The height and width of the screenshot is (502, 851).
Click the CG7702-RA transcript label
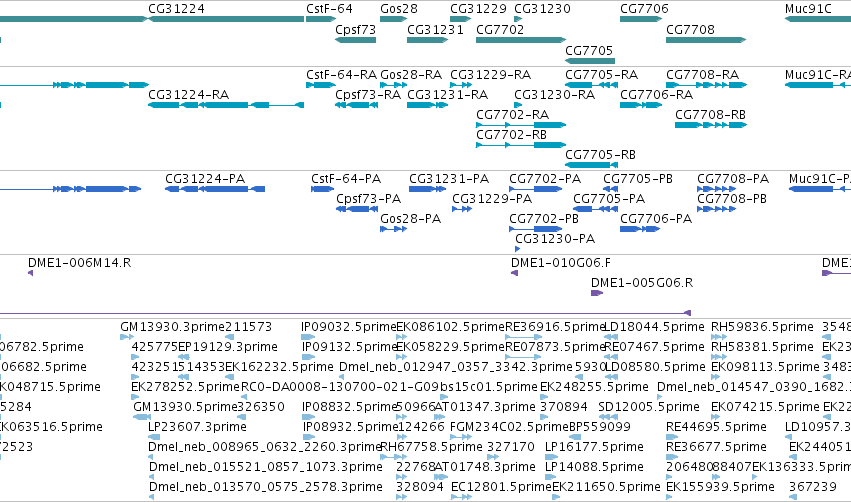(512, 115)
